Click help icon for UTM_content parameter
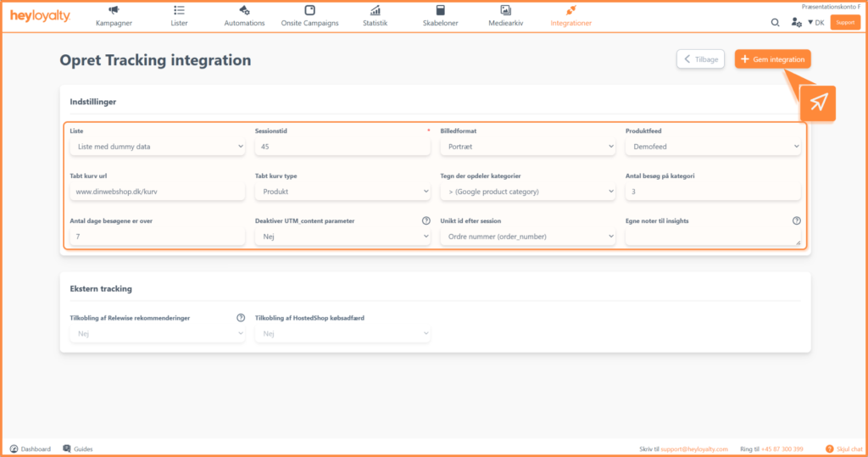This screenshot has height=457, width=868. tap(426, 221)
